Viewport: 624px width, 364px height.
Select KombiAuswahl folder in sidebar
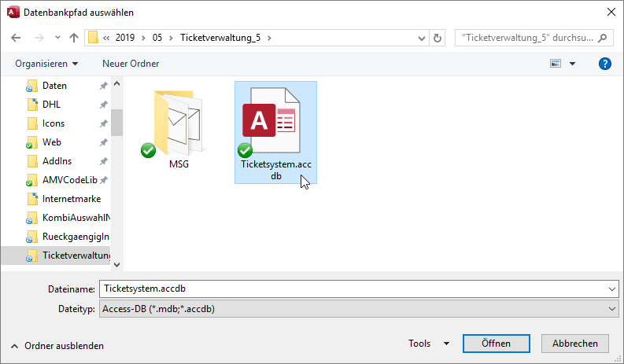76,218
